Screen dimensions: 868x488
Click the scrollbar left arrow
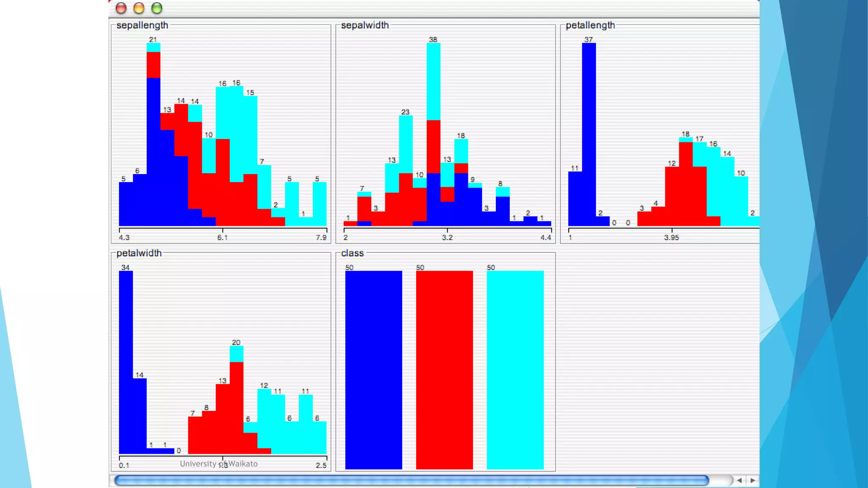(x=740, y=480)
